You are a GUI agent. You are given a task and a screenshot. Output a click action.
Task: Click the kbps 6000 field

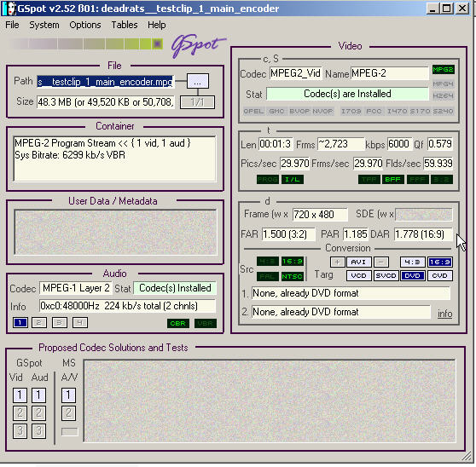point(400,144)
